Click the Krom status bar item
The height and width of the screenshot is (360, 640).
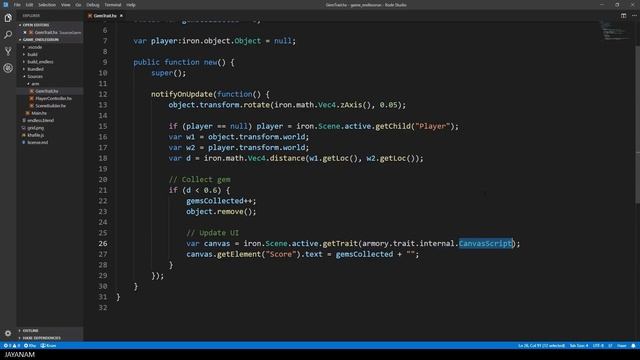(x=48, y=346)
